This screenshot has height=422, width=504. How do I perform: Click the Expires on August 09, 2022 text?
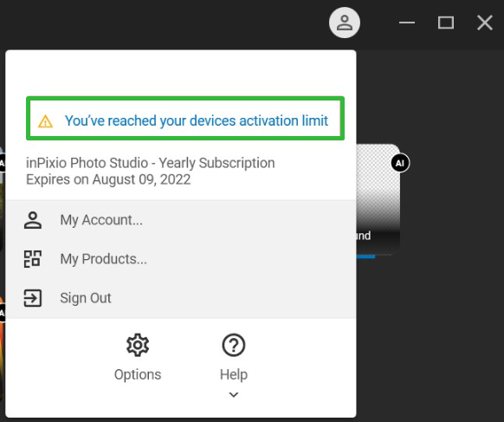tap(108, 179)
